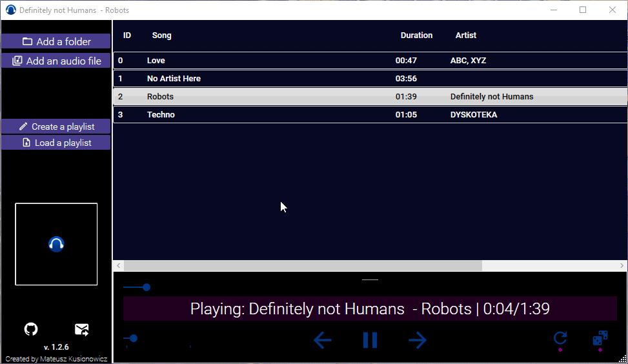Skip to next track arrow
The height and width of the screenshot is (364, 628).
coord(418,340)
